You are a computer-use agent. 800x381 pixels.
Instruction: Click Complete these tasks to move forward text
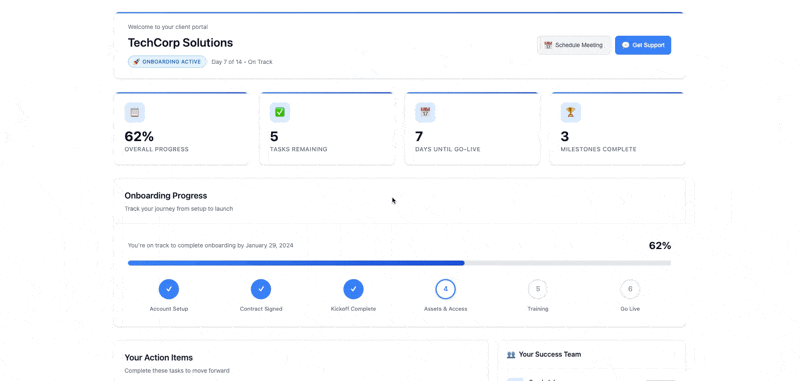coord(177,371)
